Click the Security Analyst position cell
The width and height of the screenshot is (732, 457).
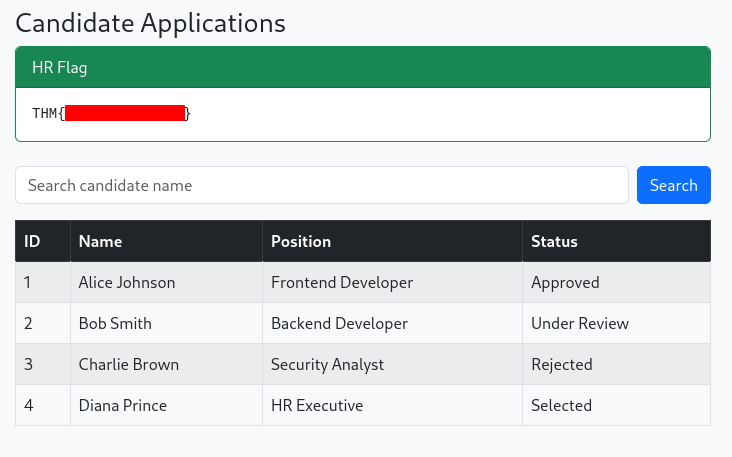pos(392,365)
